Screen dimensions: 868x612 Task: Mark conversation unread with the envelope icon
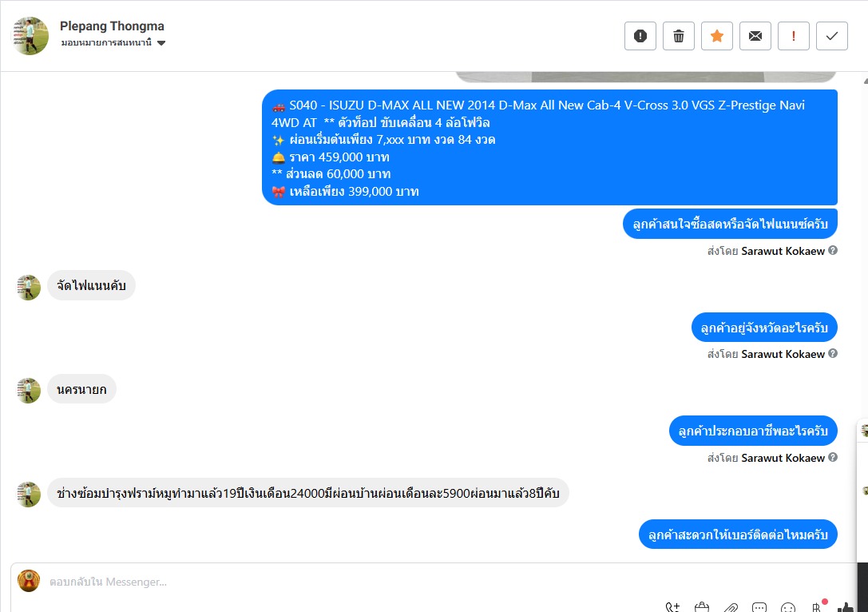point(755,36)
